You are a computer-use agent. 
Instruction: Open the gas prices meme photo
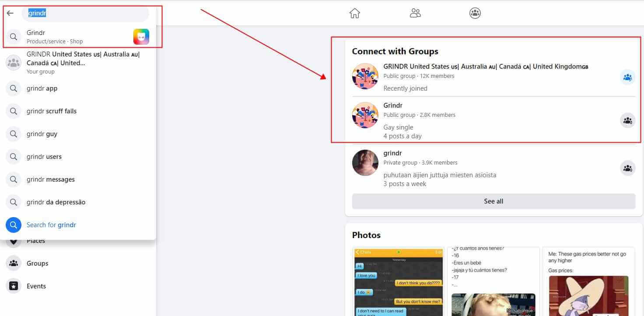(588, 282)
